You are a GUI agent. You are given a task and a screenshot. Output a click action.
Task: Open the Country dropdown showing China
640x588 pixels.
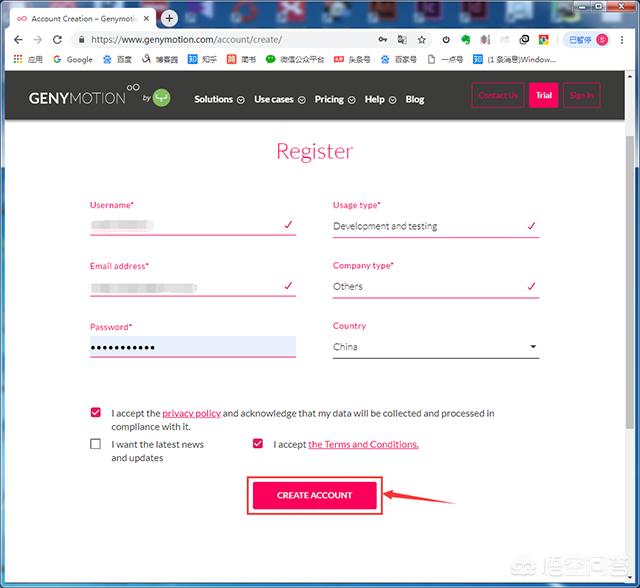pos(436,347)
